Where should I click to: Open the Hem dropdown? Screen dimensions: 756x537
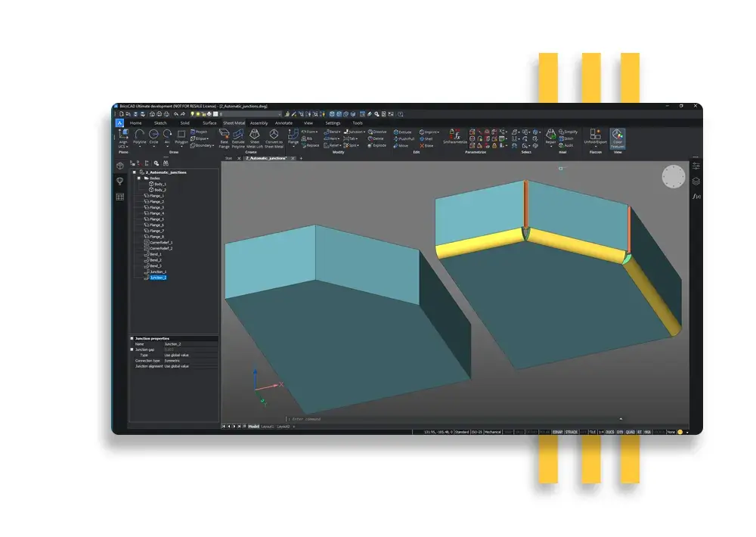point(332,138)
